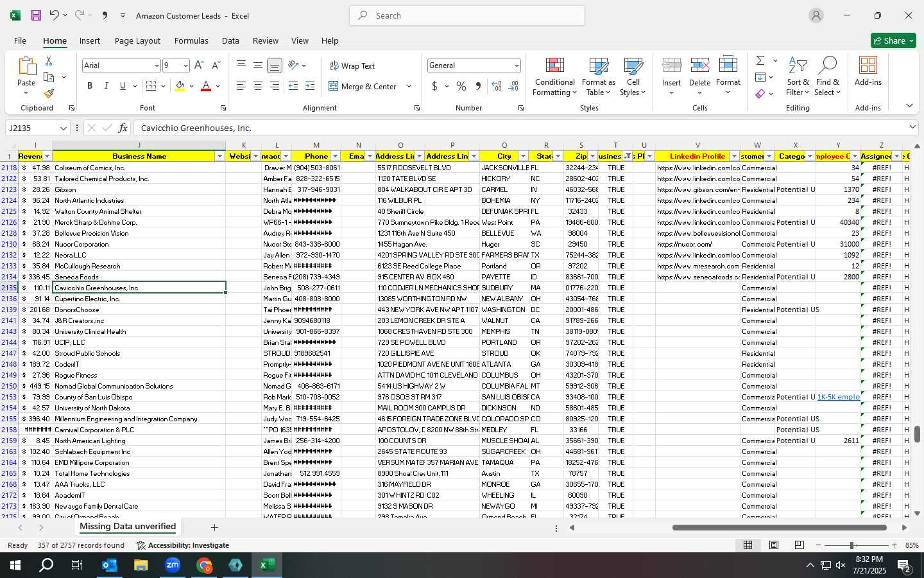The height and width of the screenshot is (578, 924).
Task: Click the Save icon in title bar
Action: coord(36,15)
